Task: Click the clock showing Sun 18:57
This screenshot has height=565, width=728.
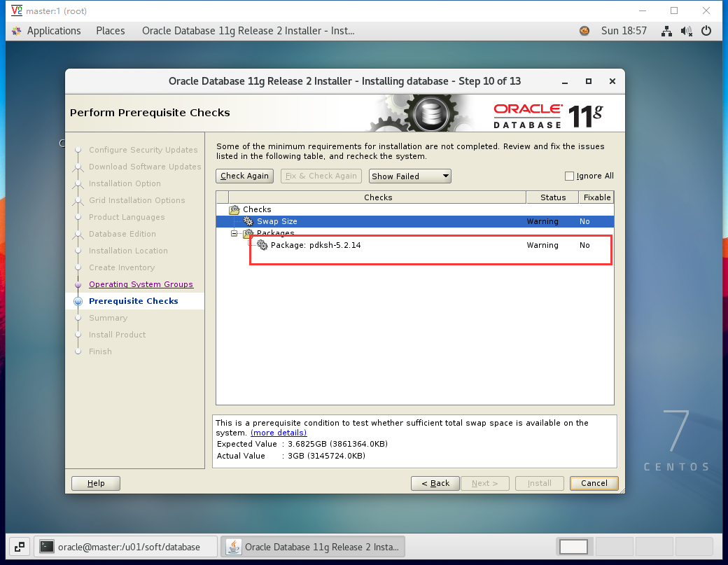Action: 624,31
